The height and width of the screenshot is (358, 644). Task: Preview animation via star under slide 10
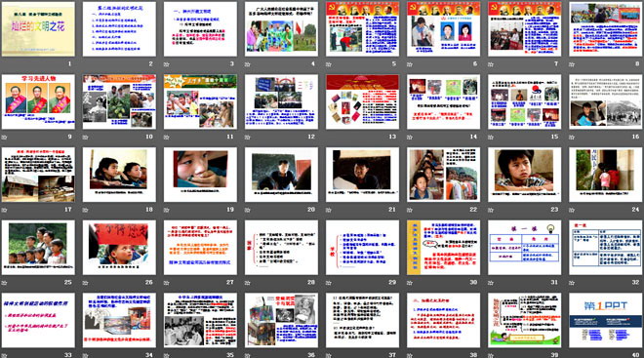pos(86,137)
